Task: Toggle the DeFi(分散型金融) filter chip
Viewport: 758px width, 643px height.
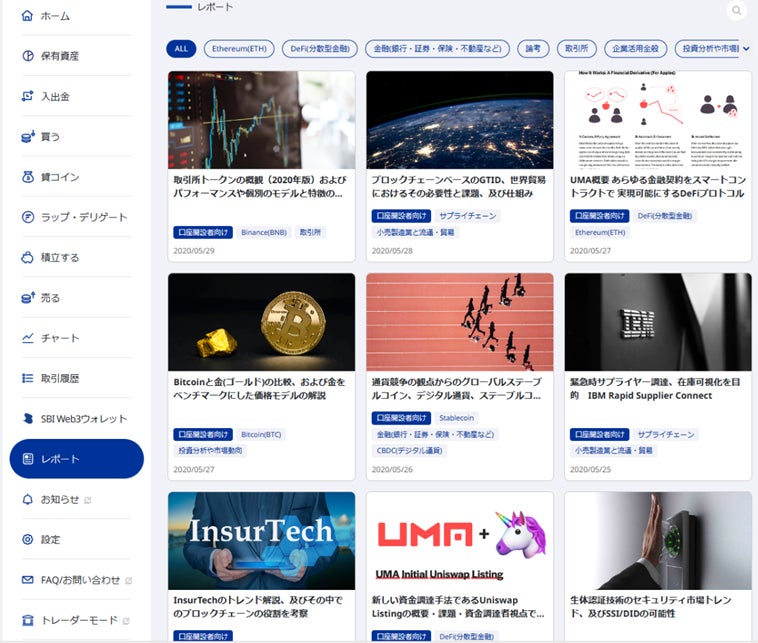Action: pyautogui.click(x=320, y=49)
